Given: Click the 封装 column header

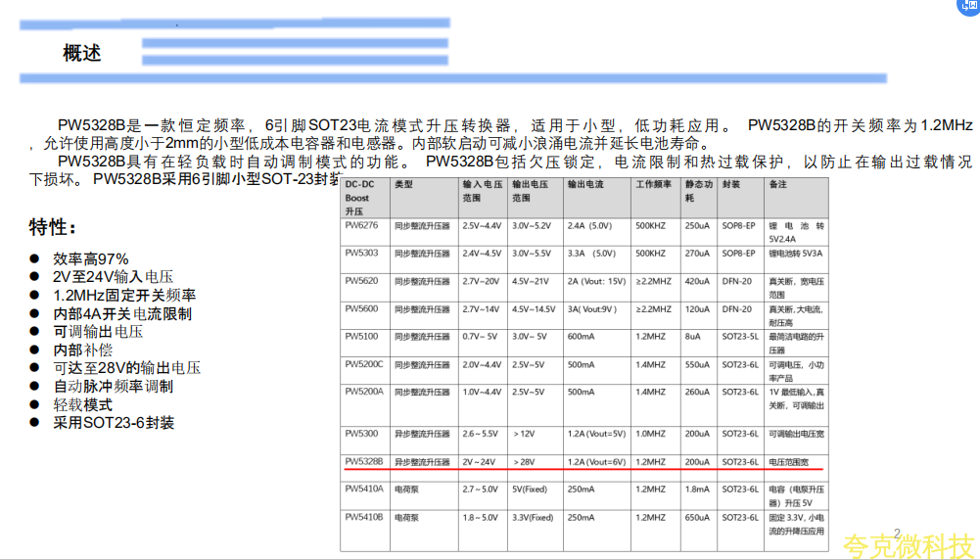Looking at the screenshot, I should coord(731,184).
